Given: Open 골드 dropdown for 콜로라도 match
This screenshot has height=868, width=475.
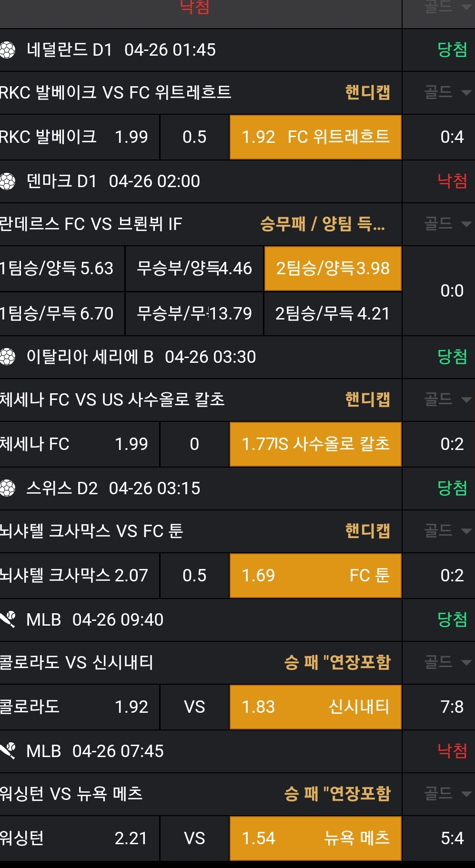Looking at the screenshot, I should click(447, 662).
